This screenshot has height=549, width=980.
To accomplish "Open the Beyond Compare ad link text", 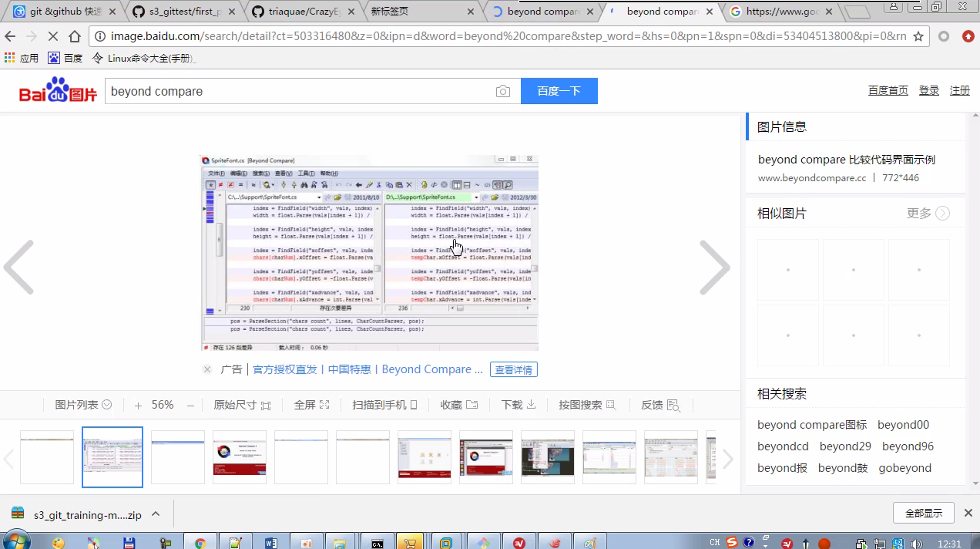I will [x=367, y=369].
